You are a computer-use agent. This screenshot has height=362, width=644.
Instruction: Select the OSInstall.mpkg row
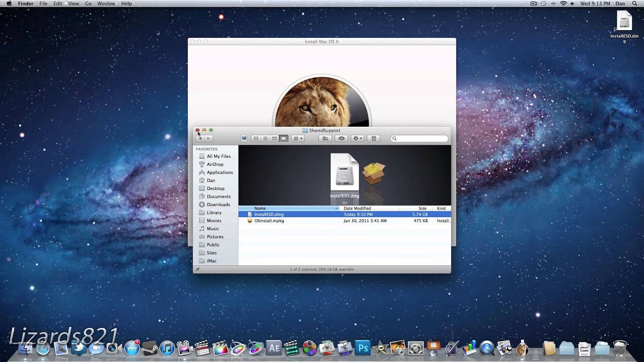pyautogui.click(x=345, y=221)
